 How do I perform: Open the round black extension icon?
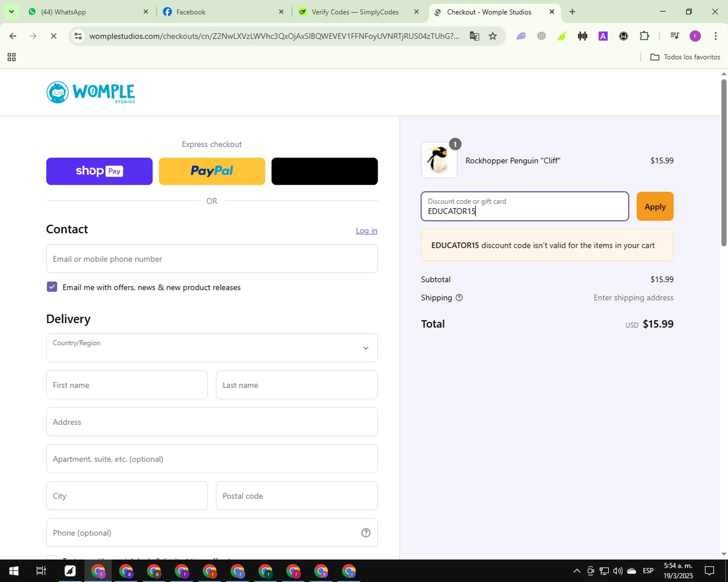pyautogui.click(x=624, y=36)
